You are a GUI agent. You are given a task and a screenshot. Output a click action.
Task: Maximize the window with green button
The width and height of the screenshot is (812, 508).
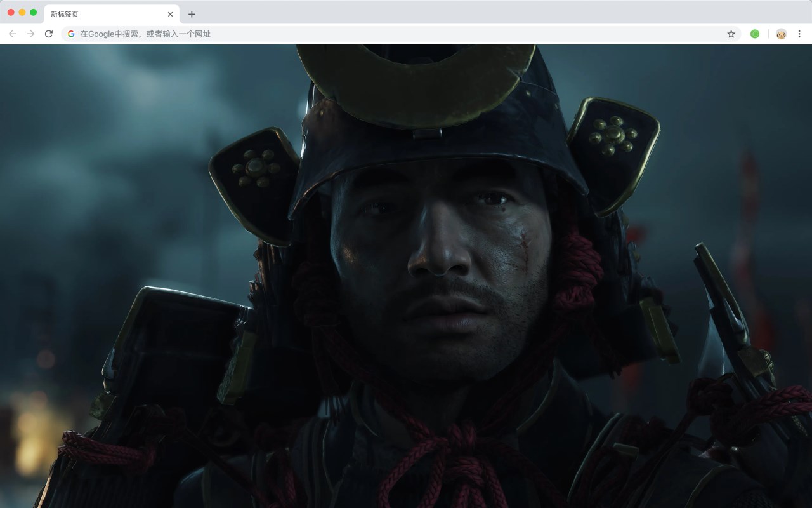coord(33,12)
